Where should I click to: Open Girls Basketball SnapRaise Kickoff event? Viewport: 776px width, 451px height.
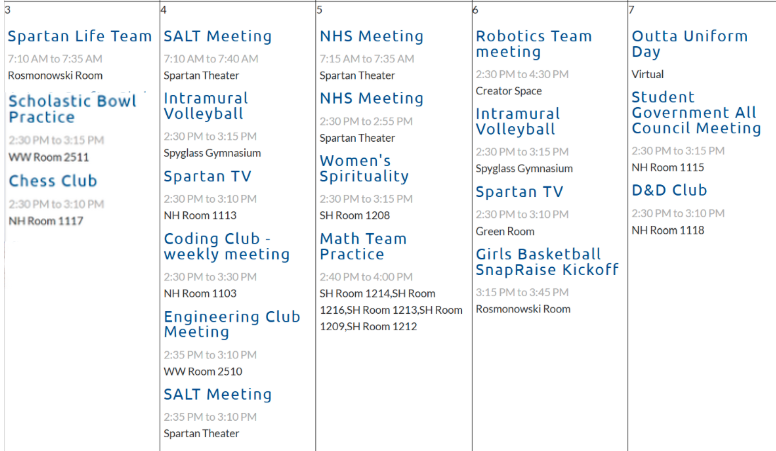(x=547, y=262)
